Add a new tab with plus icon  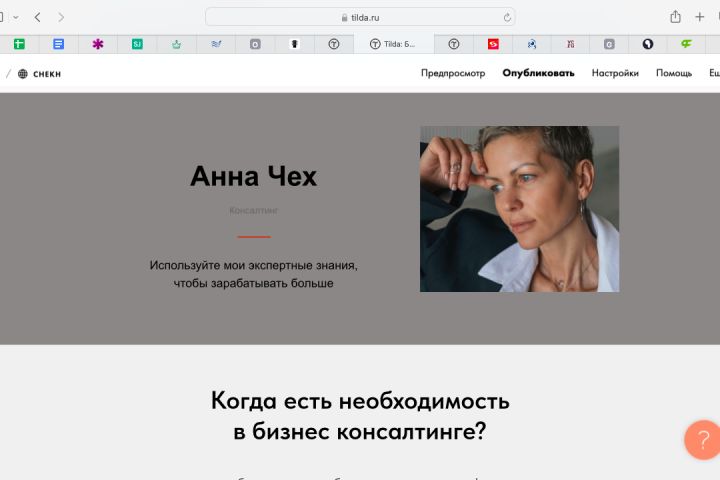tap(699, 17)
